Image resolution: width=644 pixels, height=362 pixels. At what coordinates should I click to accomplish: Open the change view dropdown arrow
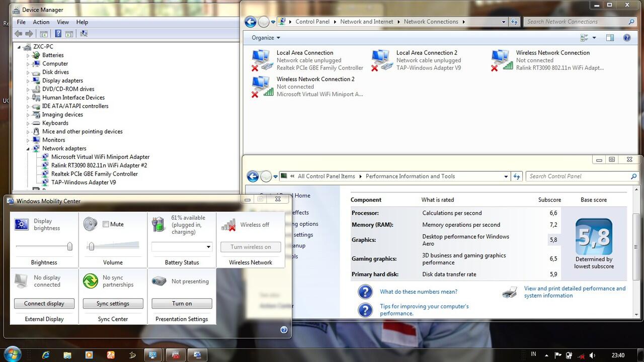(x=594, y=38)
